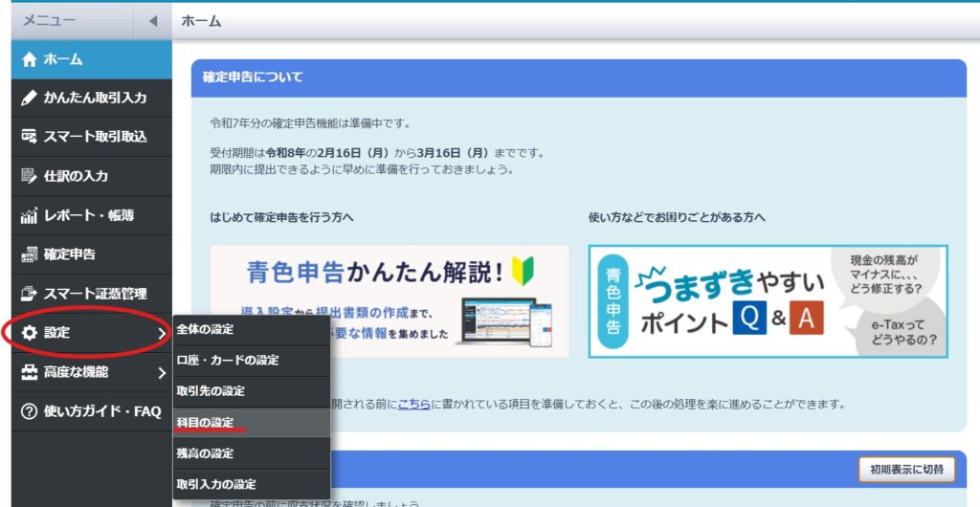Select 残高の設定 submenu entry
The height and width of the screenshot is (507, 980).
click(x=205, y=453)
